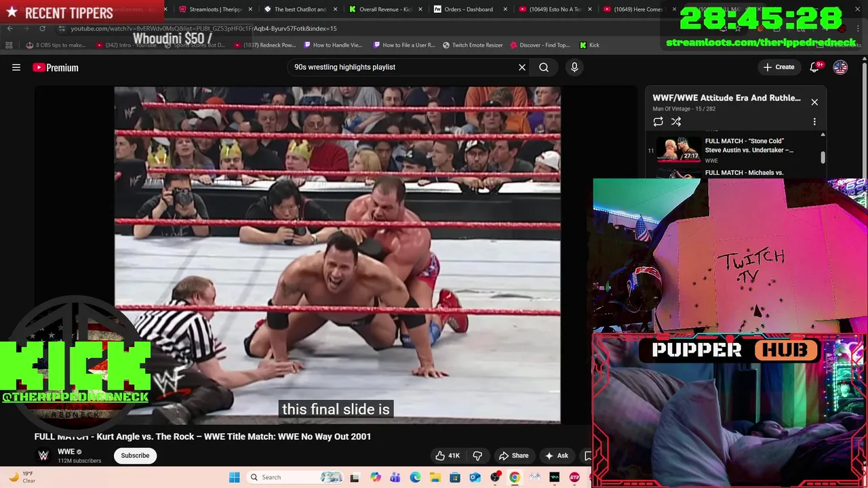The width and height of the screenshot is (868, 488).
Task: Dislike the Kurt Angle vs. The Rock video
Action: coord(477,455)
